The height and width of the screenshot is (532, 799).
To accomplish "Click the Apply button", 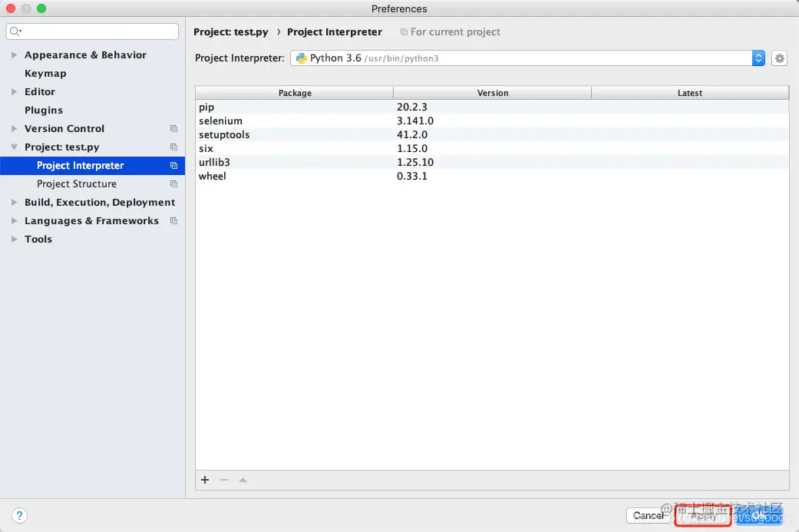I will [703, 516].
